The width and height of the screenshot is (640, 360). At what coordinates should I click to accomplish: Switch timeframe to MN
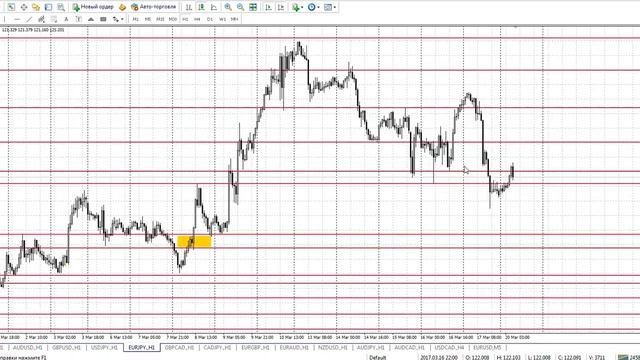pos(234,19)
